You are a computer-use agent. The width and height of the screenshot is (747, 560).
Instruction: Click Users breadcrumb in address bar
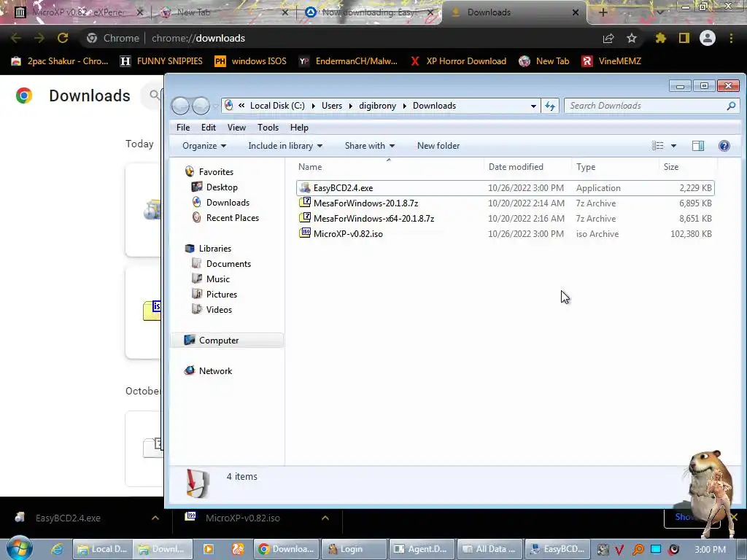coord(332,106)
